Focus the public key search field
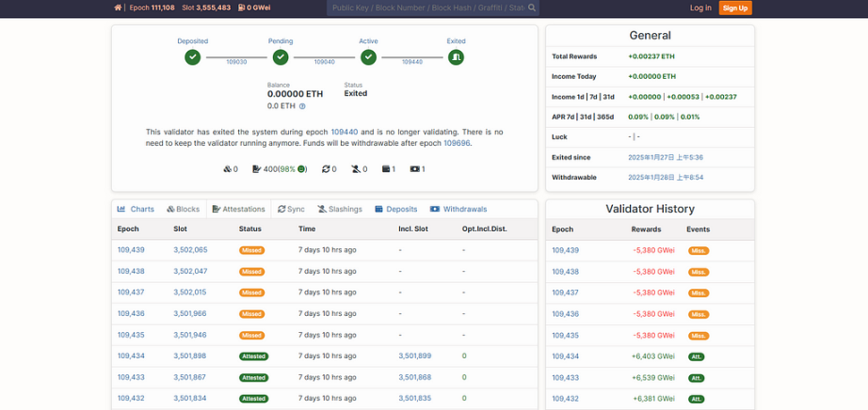Image resolution: width=868 pixels, height=410 pixels. click(426, 8)
